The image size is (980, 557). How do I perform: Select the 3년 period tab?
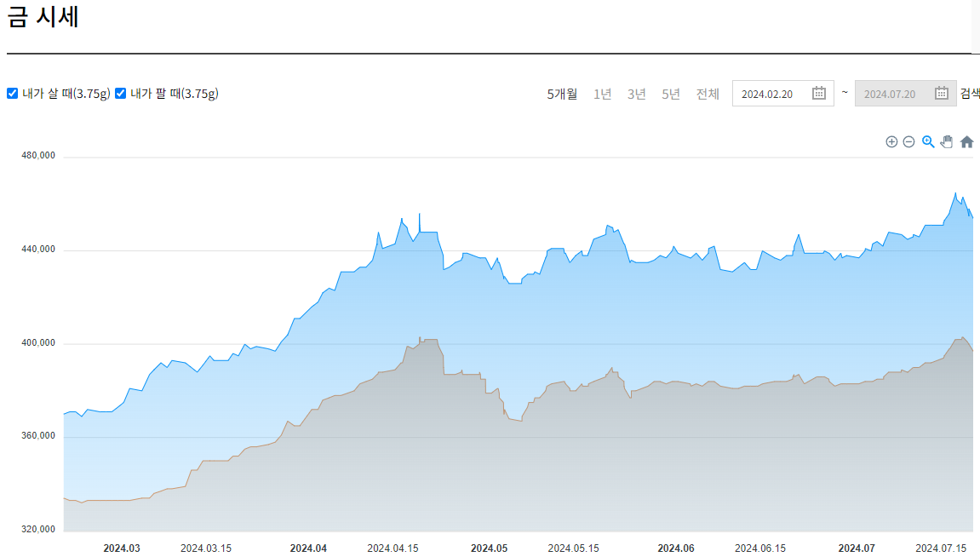[636, 94]
